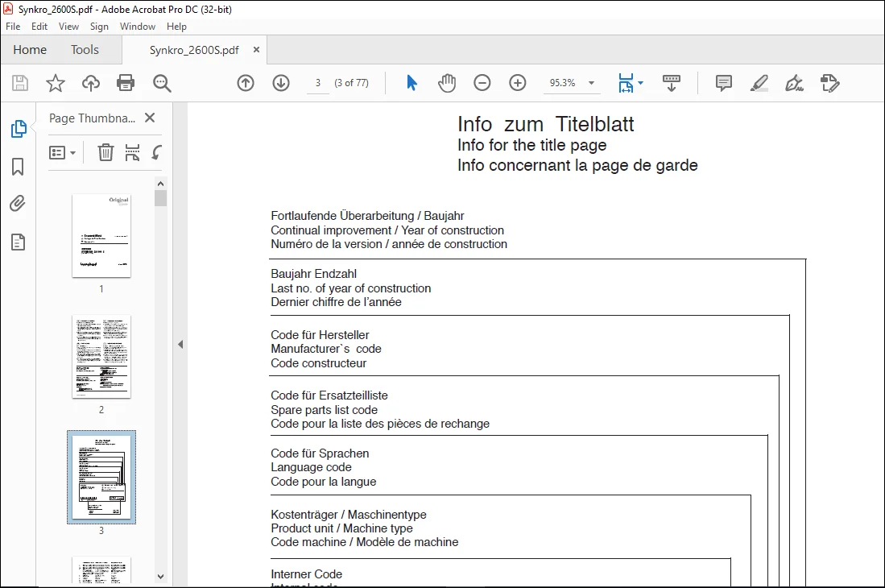Screen dimensions: 885x588
Task: Go to previous page arrow
Action: point(246,83)
